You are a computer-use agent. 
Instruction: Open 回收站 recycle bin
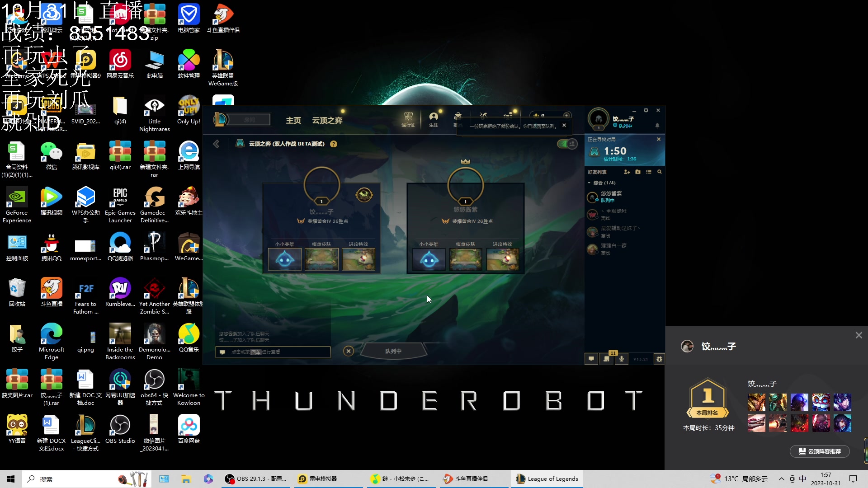[17, 292]
